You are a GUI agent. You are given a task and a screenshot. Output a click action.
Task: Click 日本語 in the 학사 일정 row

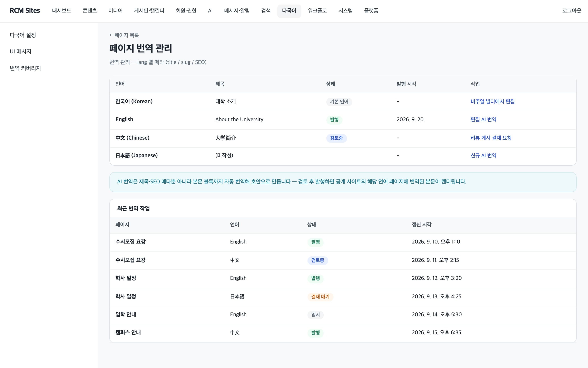pyautogui.click(x=237, y=297)
